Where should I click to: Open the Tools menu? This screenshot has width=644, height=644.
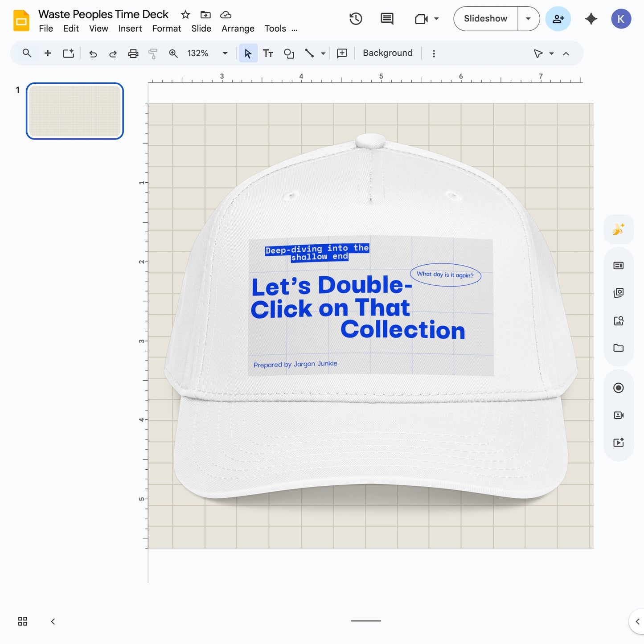[x=275, y=29]
